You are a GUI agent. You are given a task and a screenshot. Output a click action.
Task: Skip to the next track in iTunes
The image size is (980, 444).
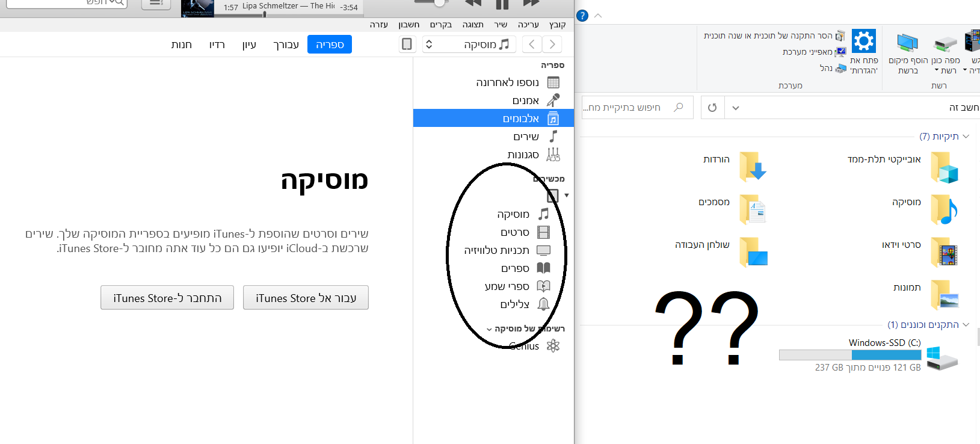pyautogui.click(x=531, y=3)
